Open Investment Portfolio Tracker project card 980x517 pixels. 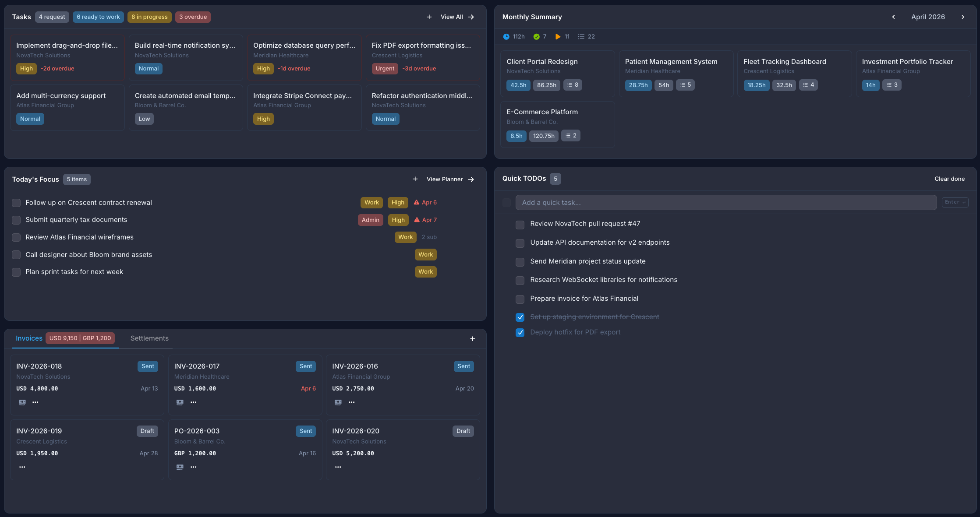(x=913, y=74)
